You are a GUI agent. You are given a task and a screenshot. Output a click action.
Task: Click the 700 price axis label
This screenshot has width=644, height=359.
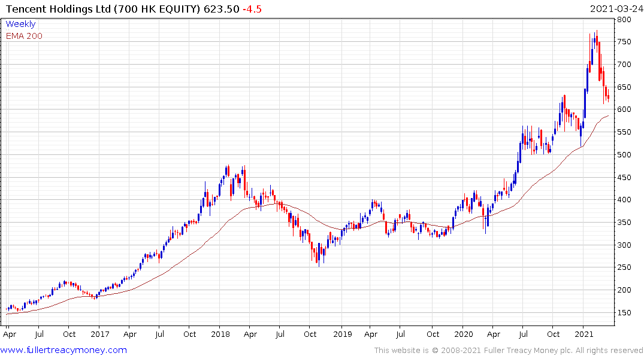[624, 65]
